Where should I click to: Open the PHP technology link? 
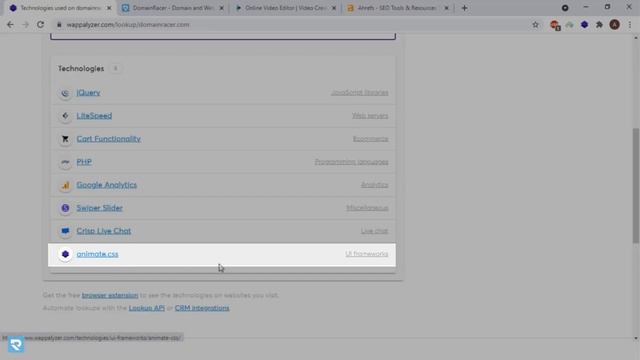(x=84, y=162)
